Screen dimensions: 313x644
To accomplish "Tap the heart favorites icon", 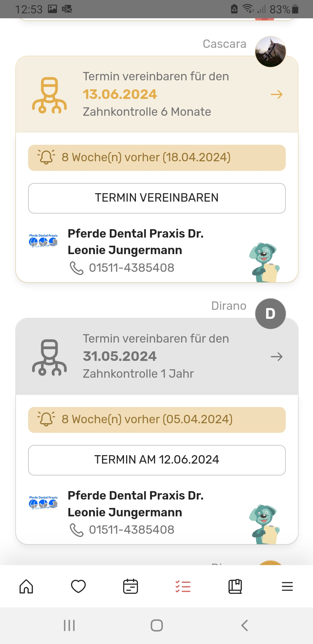I will click(78, 586).
